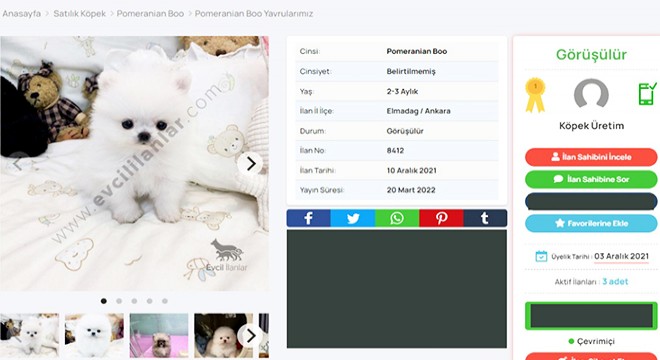Select third thumbnail with pink background
The width and height of the screenshot is (660, 360).
(159, 336)
